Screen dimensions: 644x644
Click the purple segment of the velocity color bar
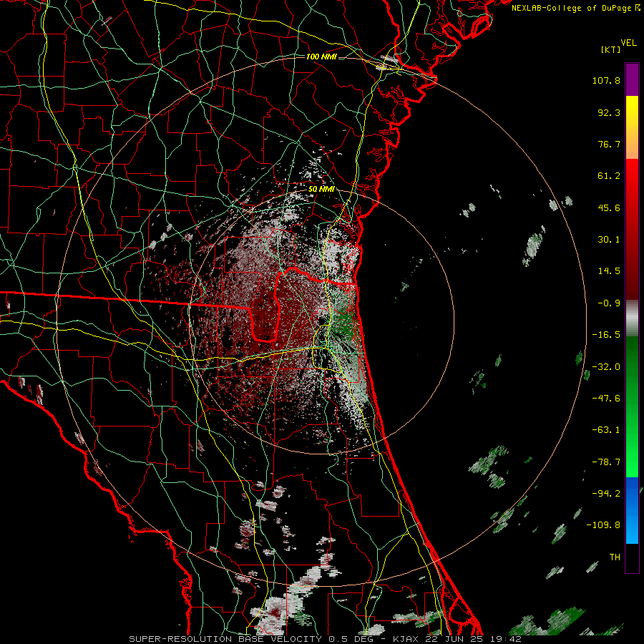(632, 79)
